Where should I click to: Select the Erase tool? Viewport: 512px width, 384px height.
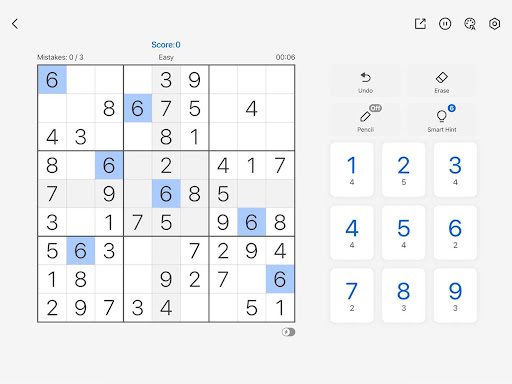[x=442, y=81]
